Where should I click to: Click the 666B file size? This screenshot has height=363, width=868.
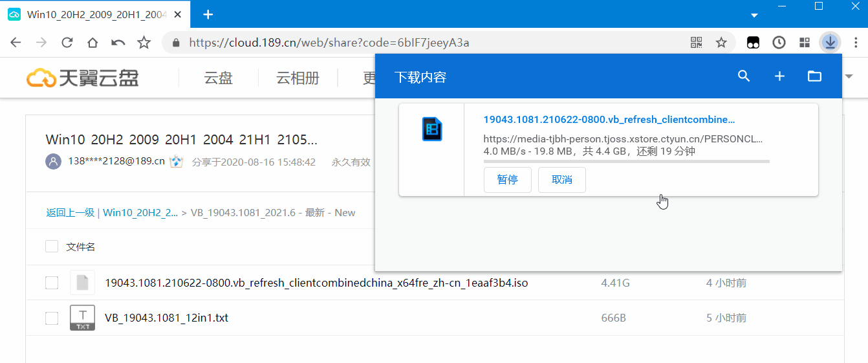point(614,318)
